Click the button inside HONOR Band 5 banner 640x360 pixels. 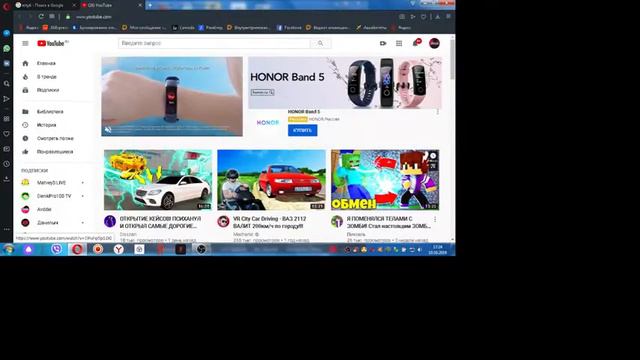coord(262,93)
